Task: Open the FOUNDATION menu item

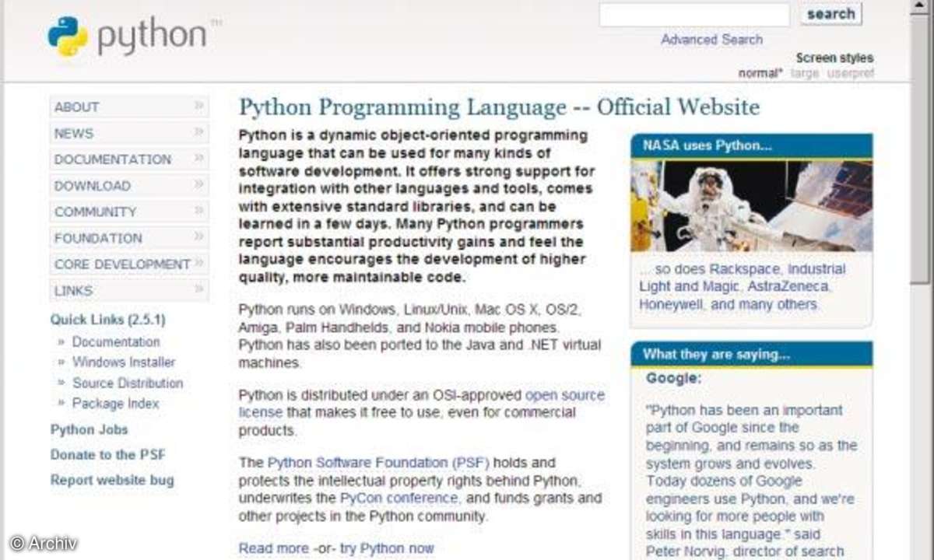Action: click(x=129, y=238)
